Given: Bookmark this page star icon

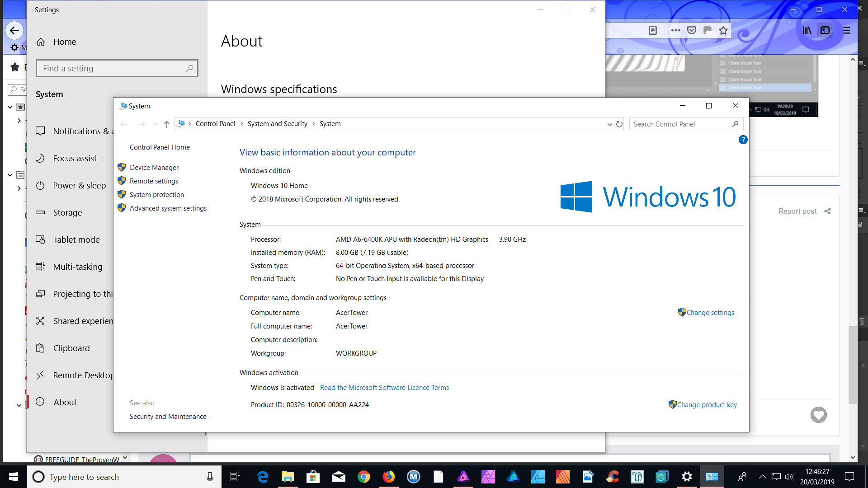Looking at the screenshot, I should (723, 30).
